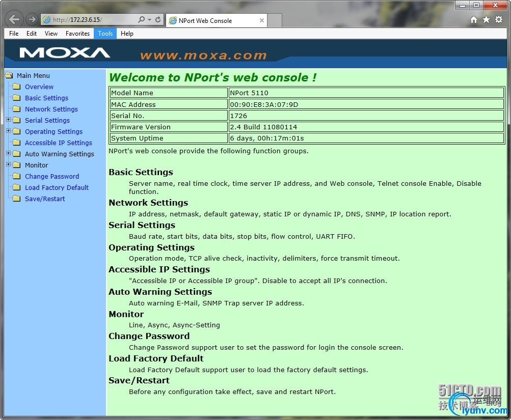Click the Overview folder icon
The image size is (511, 420).
(x=17, y=87)
